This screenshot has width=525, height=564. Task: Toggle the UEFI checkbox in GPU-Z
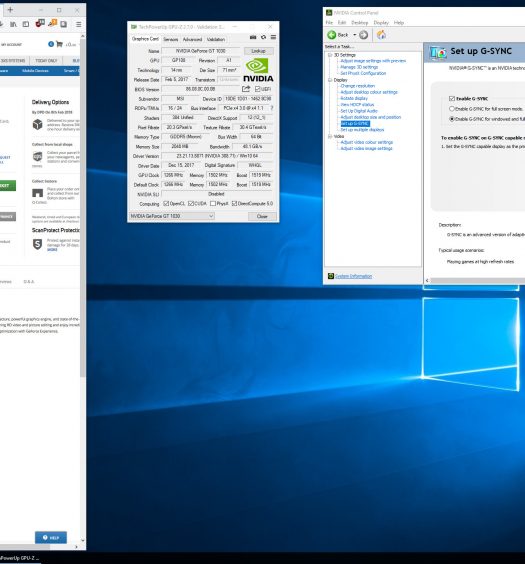point(257,89)
